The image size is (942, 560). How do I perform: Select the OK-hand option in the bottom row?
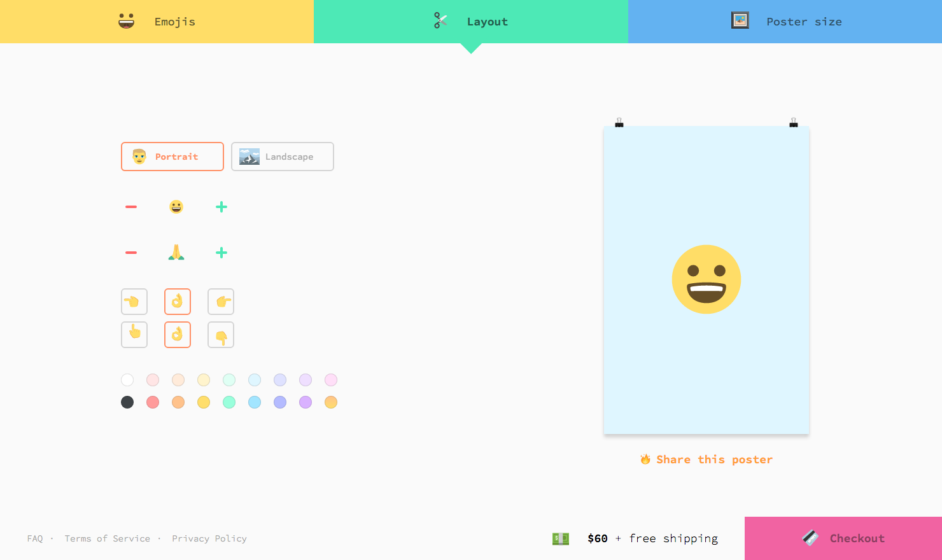(178, 335)
